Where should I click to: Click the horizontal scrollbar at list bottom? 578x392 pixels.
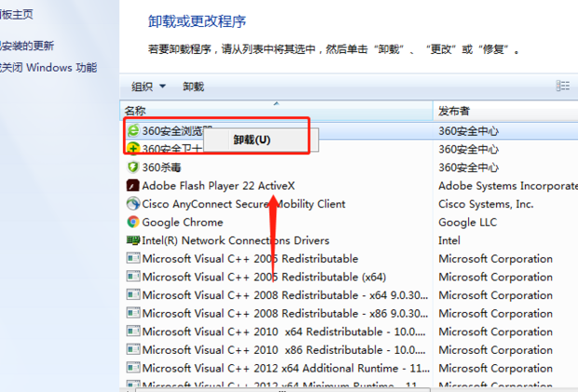pyautogui.click(x=282, y=390)
